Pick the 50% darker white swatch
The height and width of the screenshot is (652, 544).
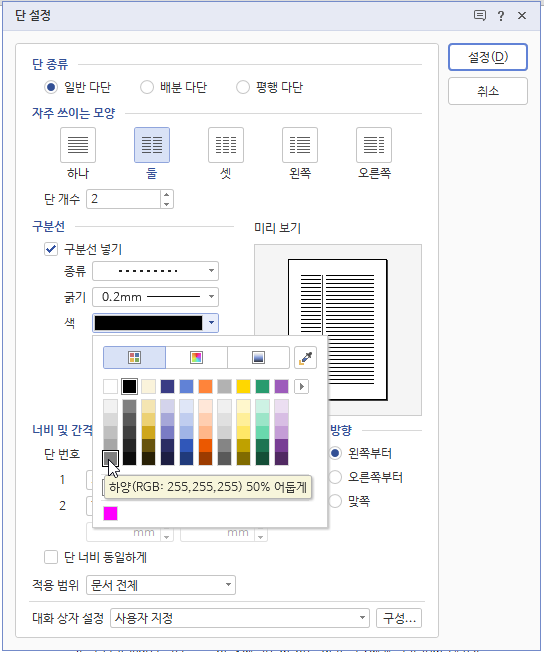click(x=110, y=459)
